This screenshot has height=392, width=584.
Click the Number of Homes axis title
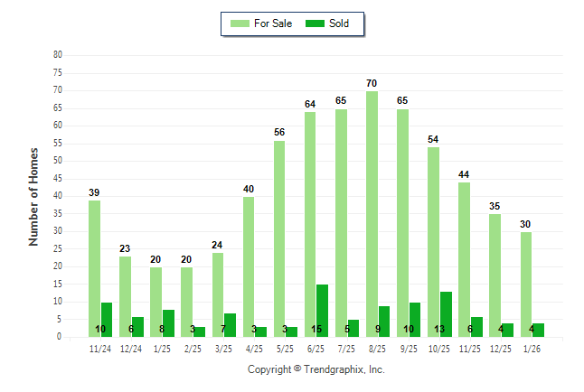point(34,196)
